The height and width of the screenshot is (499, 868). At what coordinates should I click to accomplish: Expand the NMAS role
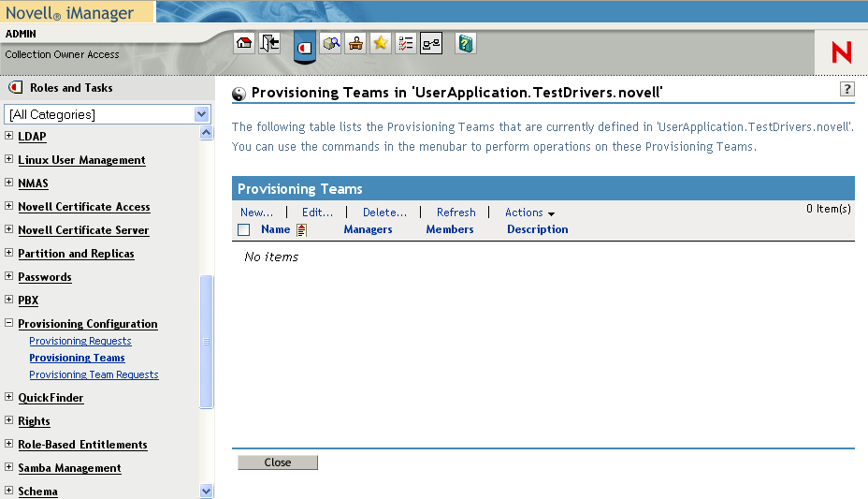pyautogui.click(x=8, y=183)
